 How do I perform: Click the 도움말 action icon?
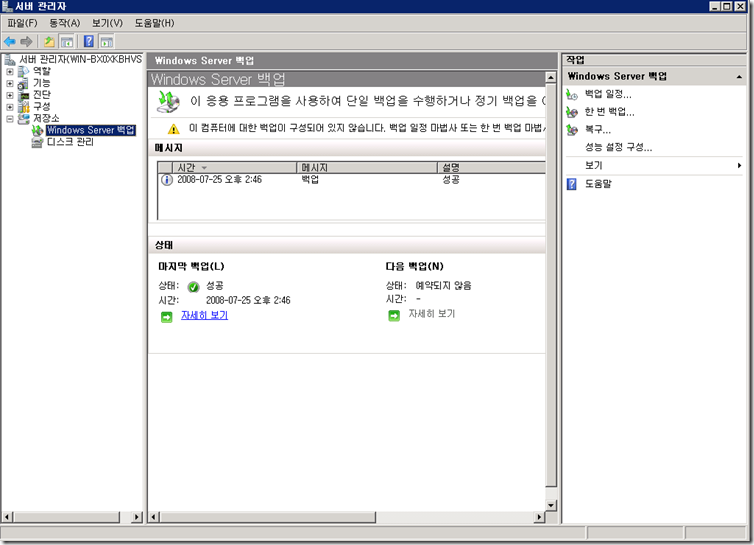572,184
